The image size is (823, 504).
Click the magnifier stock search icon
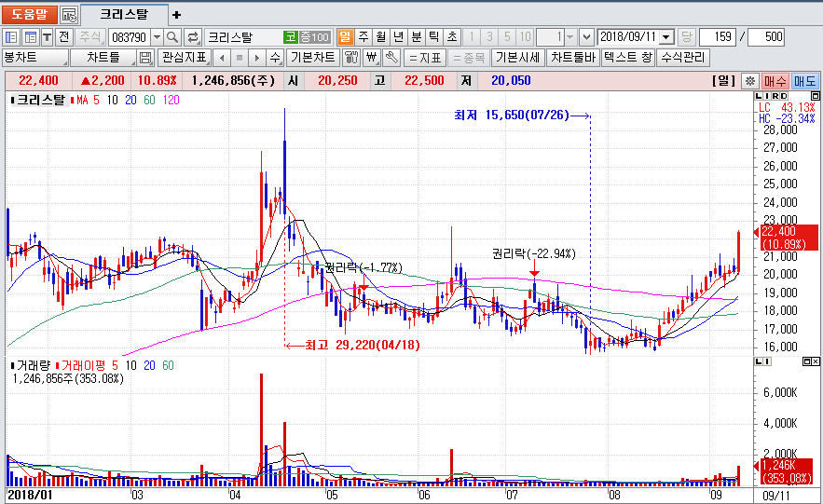[x=172, y=37]
